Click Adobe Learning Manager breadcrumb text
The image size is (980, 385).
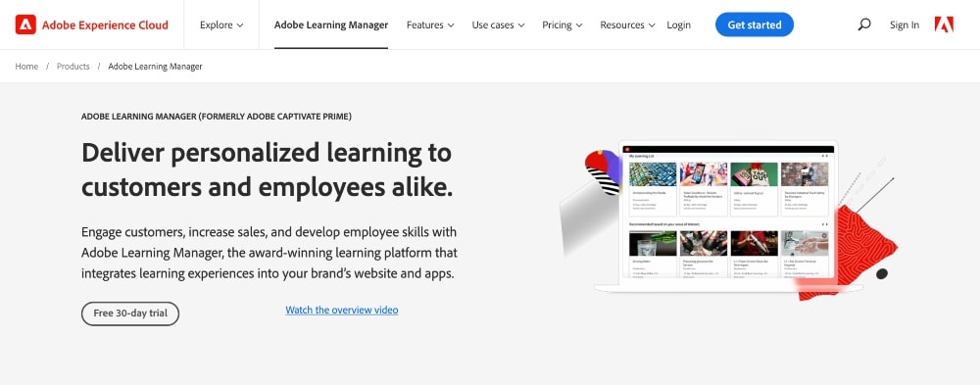click(155, 67)
